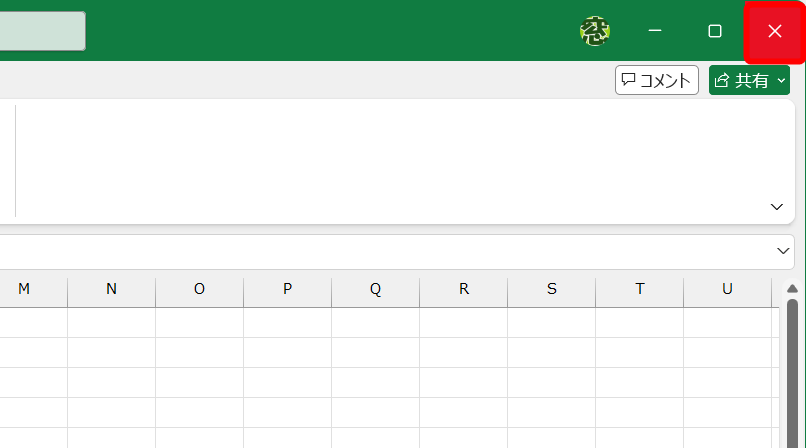Click the search box in title bar

pyautogui.click(x=42, y=31)
